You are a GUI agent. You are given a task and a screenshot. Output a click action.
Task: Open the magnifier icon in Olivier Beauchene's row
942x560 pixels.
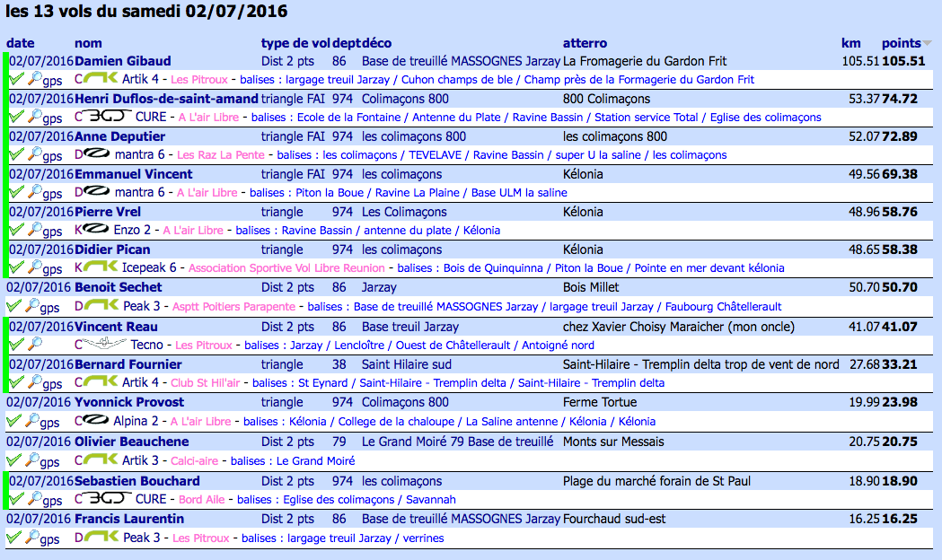coord(31,459)
